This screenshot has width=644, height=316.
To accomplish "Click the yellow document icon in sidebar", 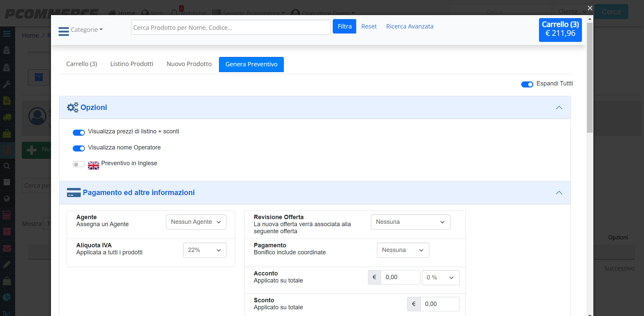I will click(x=7, y=101).
